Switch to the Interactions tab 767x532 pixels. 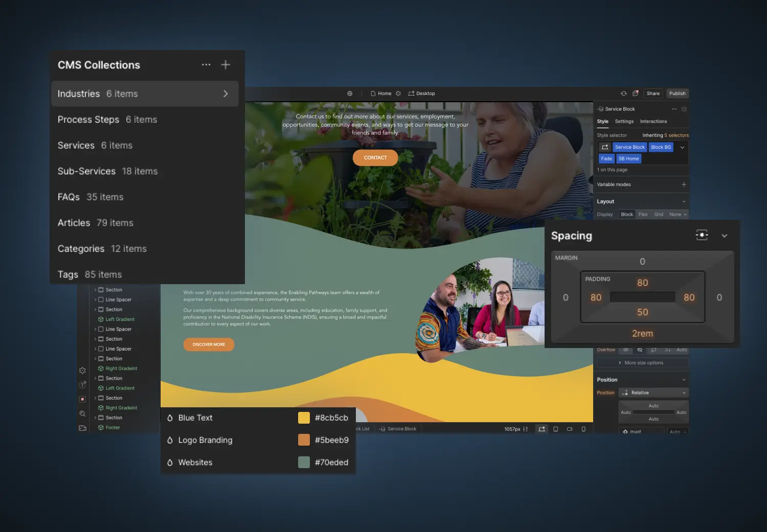coord(653,122)
